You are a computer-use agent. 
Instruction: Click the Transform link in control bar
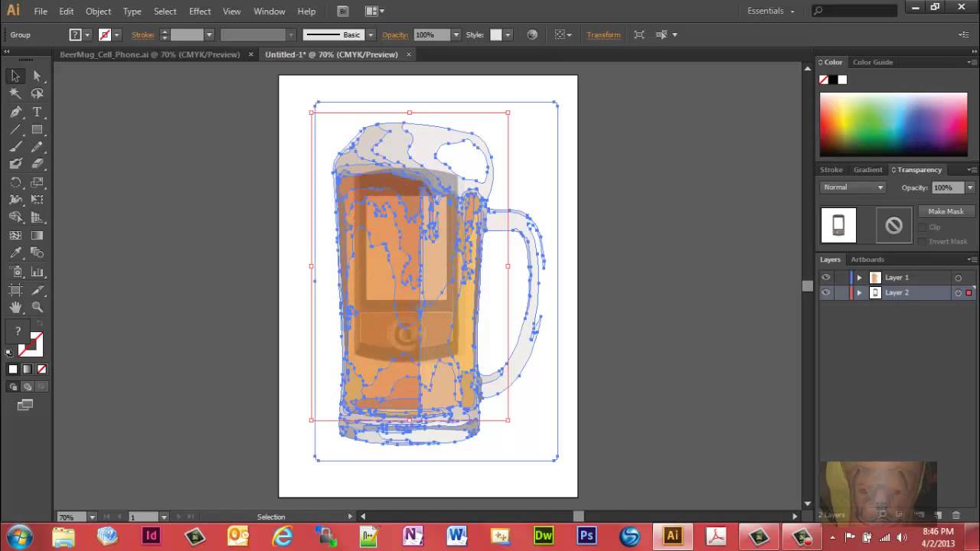(603, 34)
